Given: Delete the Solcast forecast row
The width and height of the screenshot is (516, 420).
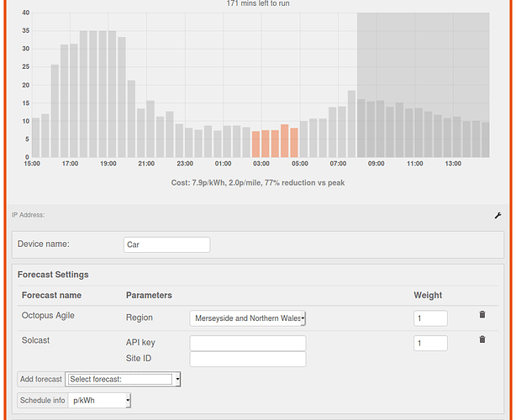Looking at the screenshot, I should (x=482, y=339).
